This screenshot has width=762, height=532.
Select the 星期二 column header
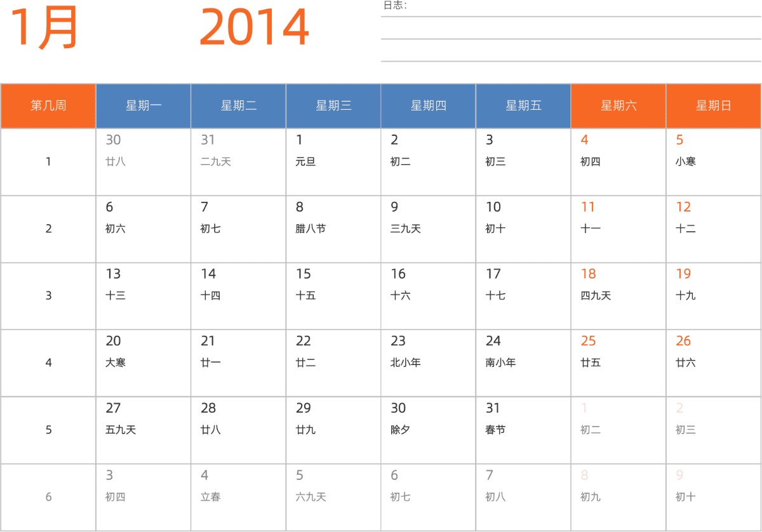click(x=239, y=106)
